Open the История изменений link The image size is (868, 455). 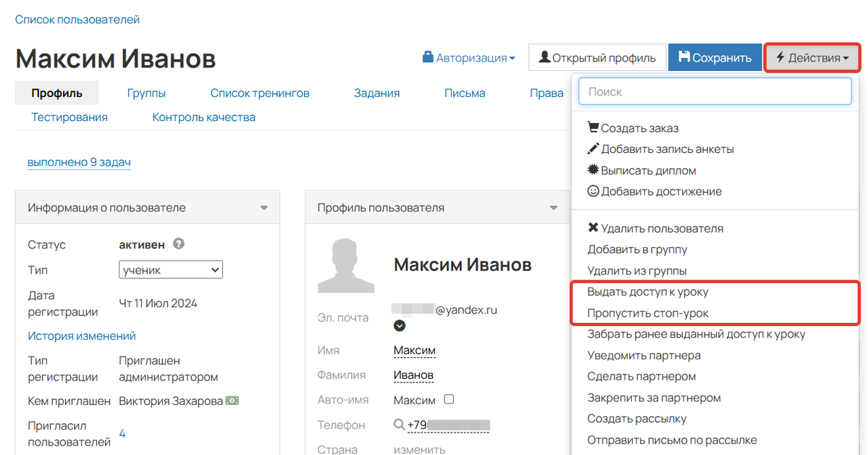[x=81, y=335]
